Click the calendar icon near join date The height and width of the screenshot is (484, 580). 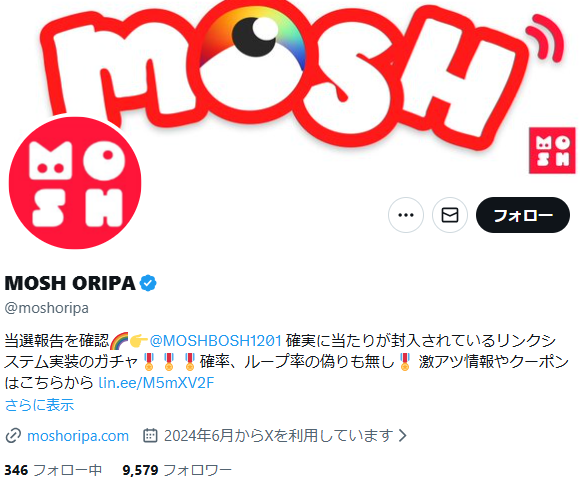coord(150,436)
